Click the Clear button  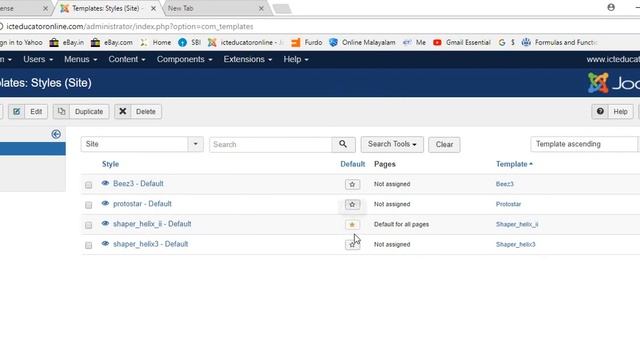coord(444,144)
